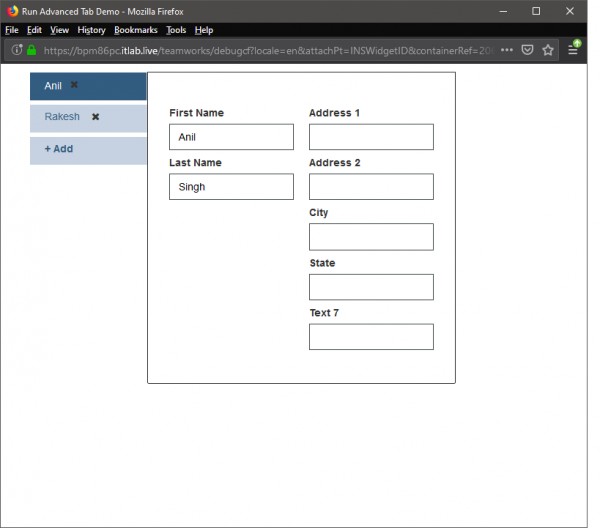Click the Text 7 label
600x528 pixels.
point(324,313)
